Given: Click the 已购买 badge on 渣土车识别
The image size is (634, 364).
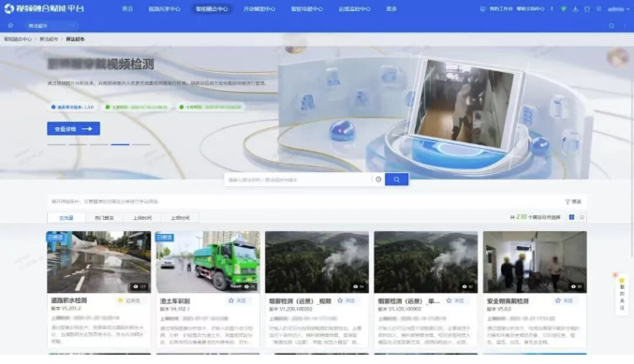Looking at the screenshot, I should click(x=165, y=237).
